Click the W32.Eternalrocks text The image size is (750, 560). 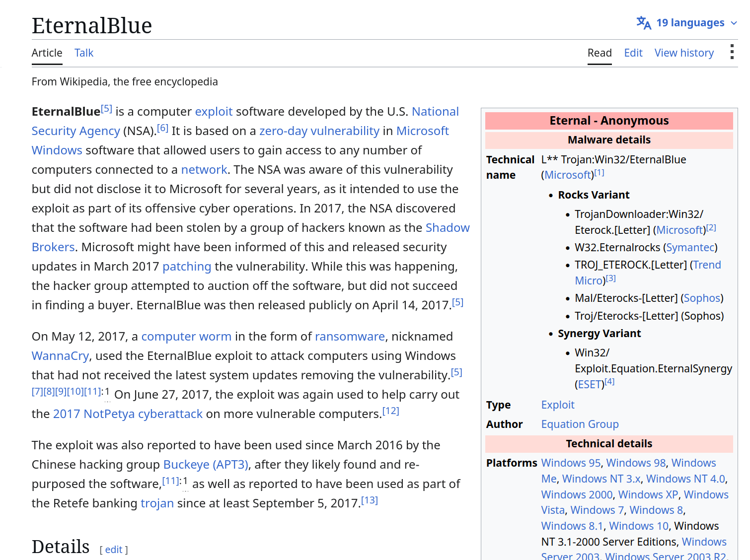(617, 247)
